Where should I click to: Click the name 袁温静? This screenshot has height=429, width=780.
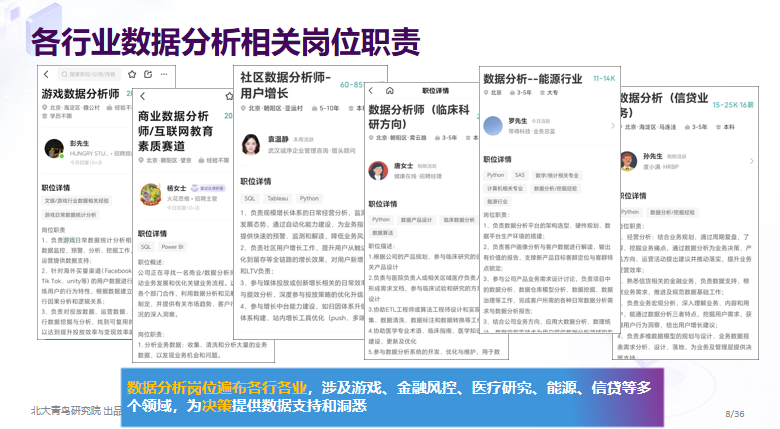point(278,139)
